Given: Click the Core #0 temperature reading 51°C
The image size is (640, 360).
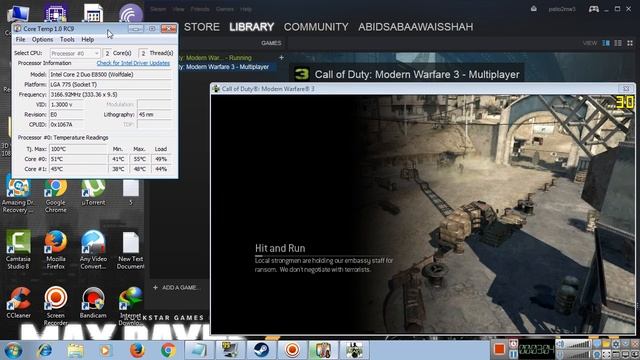Looking at the screenshot, I should pyautogui.click(x=78, y=159).
